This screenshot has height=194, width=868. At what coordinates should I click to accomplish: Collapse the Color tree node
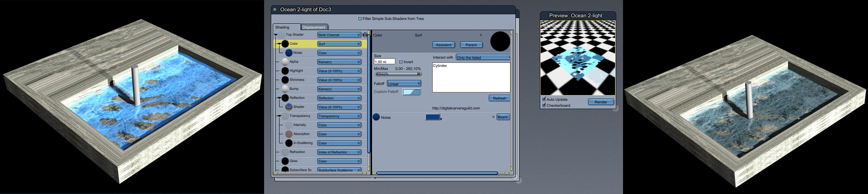279,44
